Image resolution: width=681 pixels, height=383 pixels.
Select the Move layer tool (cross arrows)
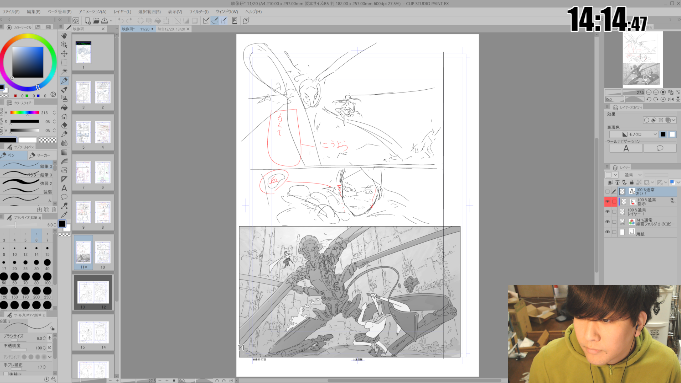click(64, 53)
